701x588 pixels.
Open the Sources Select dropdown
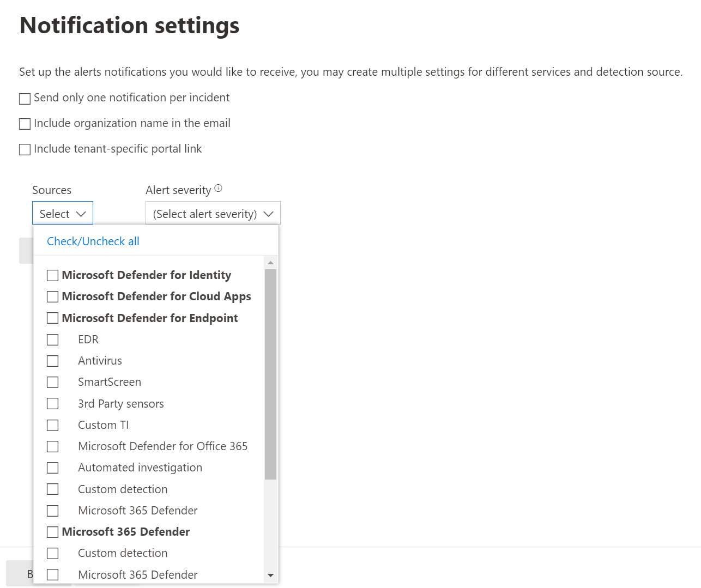click(x=62, y=213)
